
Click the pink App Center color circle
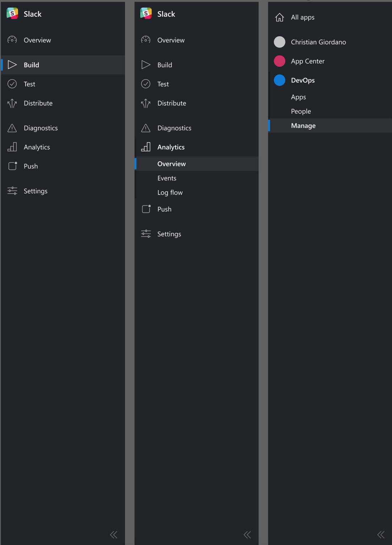[x=279, y=61]
